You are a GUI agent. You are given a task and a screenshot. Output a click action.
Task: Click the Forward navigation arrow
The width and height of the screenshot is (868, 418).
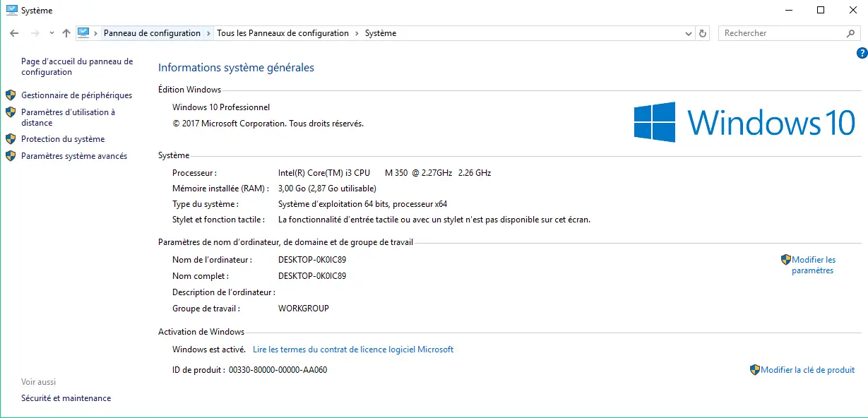tap(35, 33)
